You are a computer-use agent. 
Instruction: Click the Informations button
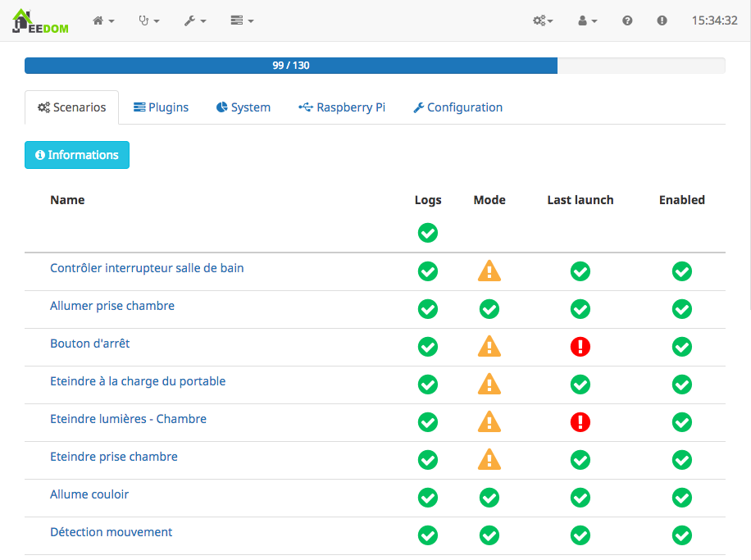tap(76, 154)
